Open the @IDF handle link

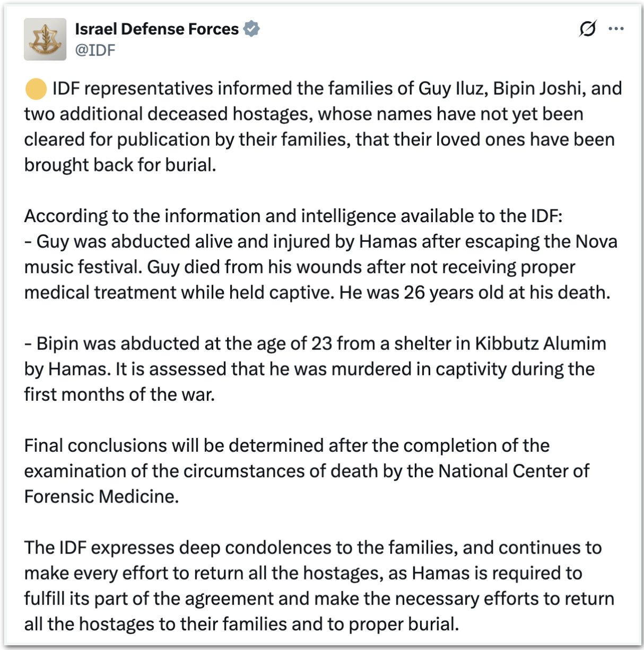click(95, 50)
